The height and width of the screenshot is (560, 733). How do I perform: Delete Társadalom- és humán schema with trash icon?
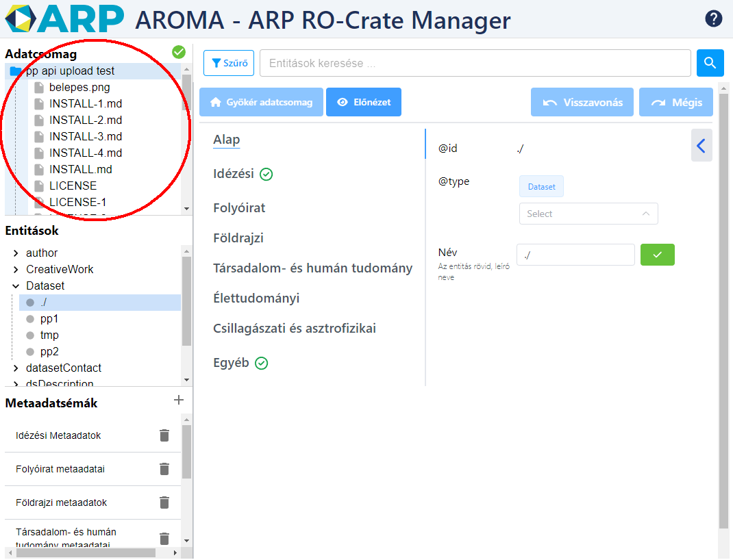164,538
